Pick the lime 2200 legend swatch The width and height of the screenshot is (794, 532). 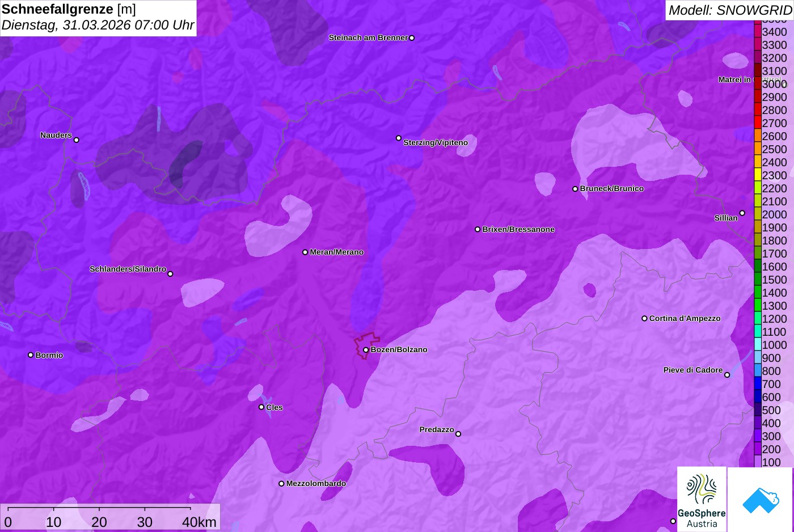pos(758,188)
